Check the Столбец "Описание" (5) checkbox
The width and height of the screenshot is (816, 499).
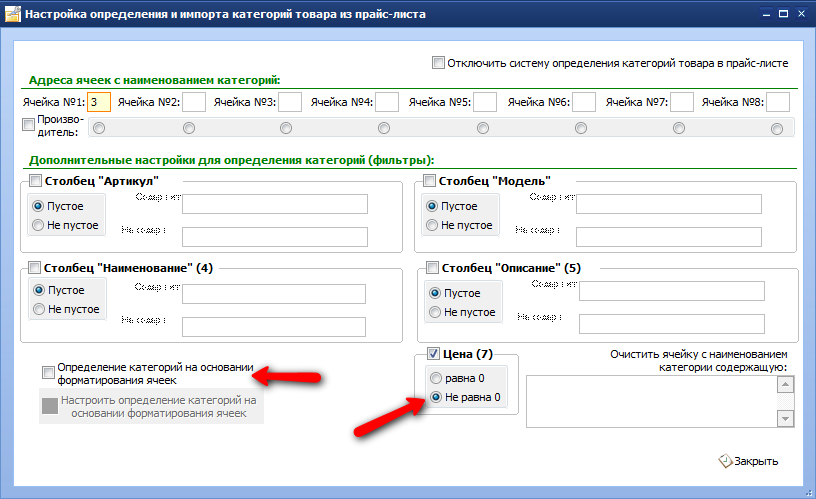tap(432, 267)
